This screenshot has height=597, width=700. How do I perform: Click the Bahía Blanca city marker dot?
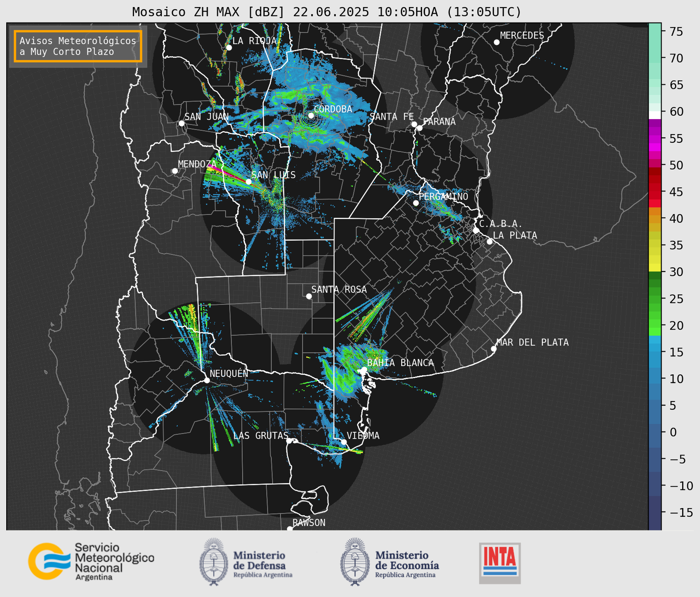364,369
